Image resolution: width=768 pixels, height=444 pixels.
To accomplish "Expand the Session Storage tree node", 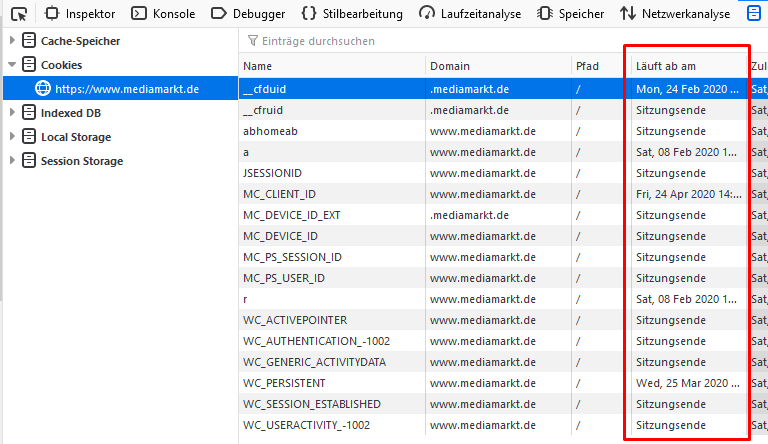I will pyautogui.click(x=12, y=161).
